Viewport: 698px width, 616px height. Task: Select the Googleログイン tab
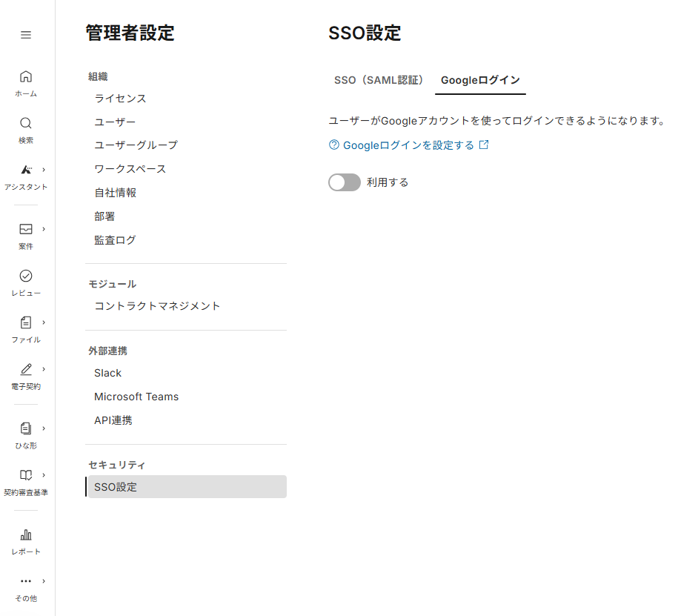point(480,80)
